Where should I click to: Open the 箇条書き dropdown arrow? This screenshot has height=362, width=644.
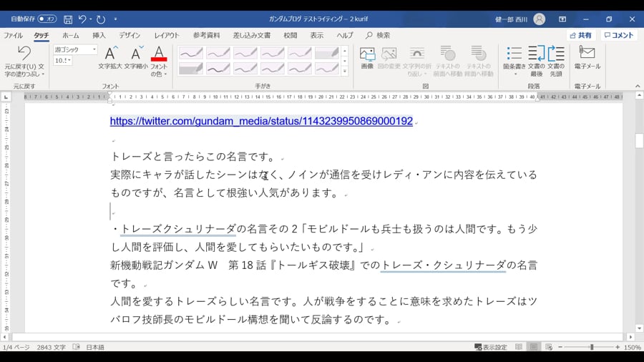point(515,74)
